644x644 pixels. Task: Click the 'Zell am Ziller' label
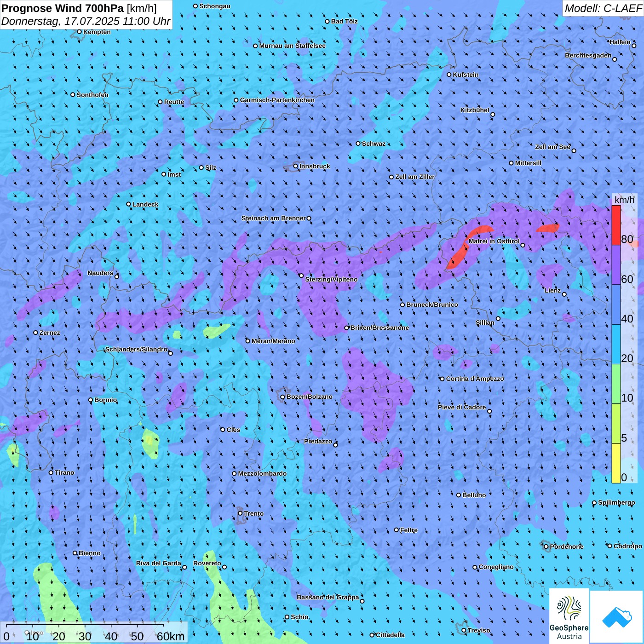point(415,177)
